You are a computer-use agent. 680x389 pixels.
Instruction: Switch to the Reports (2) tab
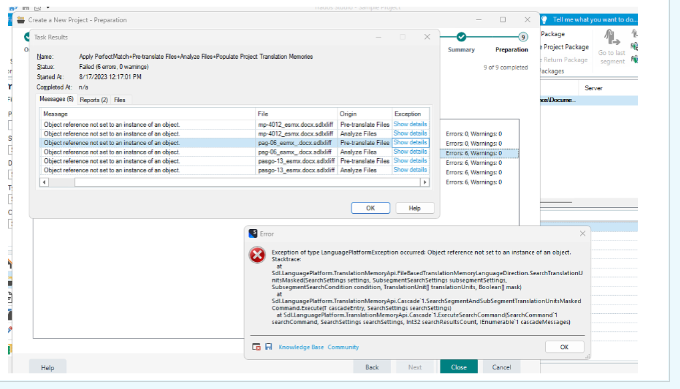(x=94, y=100)
